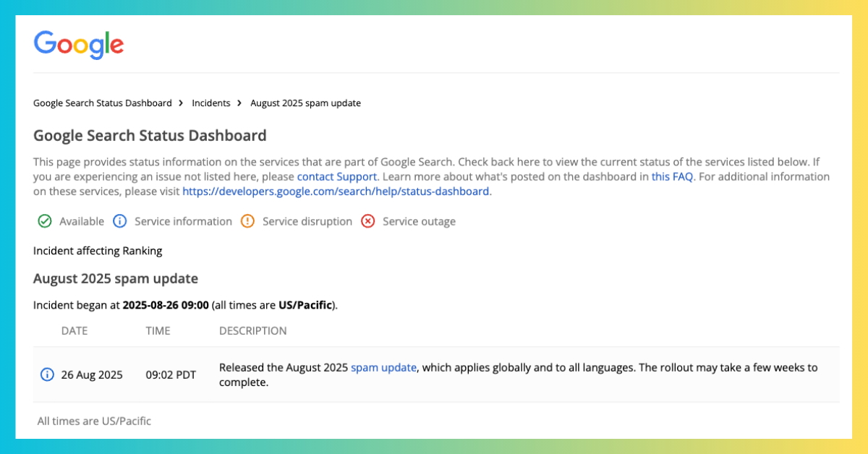Click the green Available checkmark icon
This screenshot has width=868, height=454.
coord(45,221)
